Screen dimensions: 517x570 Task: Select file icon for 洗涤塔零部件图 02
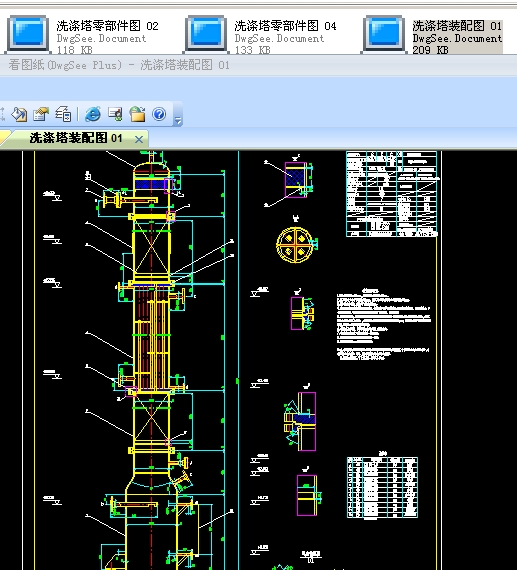pos(28,34)
